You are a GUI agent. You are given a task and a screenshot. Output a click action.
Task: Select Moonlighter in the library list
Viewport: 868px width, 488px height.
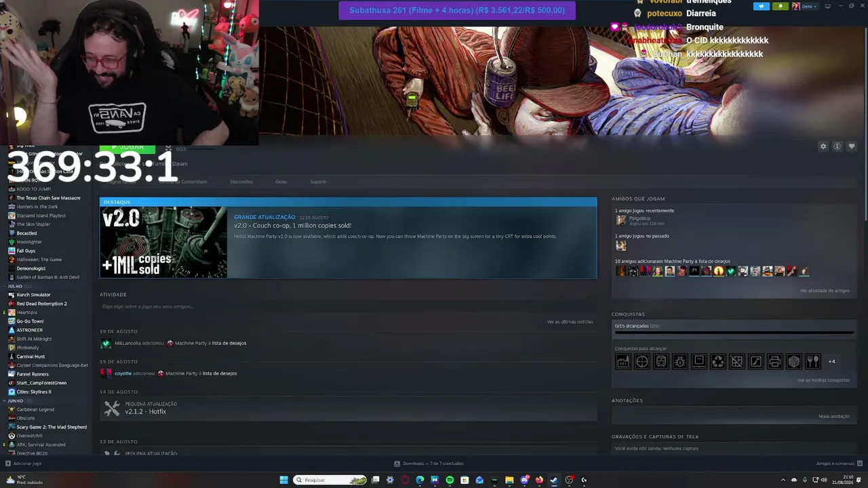(x=29, y=242)
